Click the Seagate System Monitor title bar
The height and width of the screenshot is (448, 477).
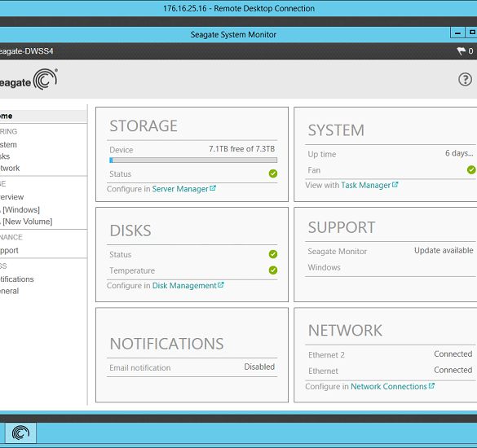[233, 35]
